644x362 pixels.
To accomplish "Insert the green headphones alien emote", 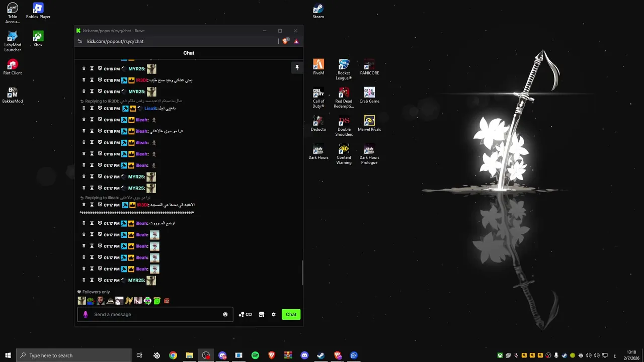I will tap(147, 301).
